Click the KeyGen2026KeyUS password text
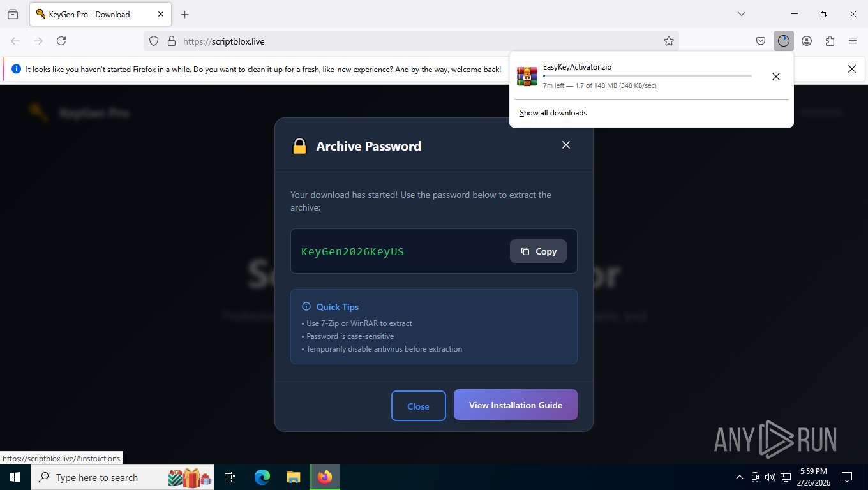Viewport: 868px width, 490px height. pyautogui.click(x=352, y=251)
